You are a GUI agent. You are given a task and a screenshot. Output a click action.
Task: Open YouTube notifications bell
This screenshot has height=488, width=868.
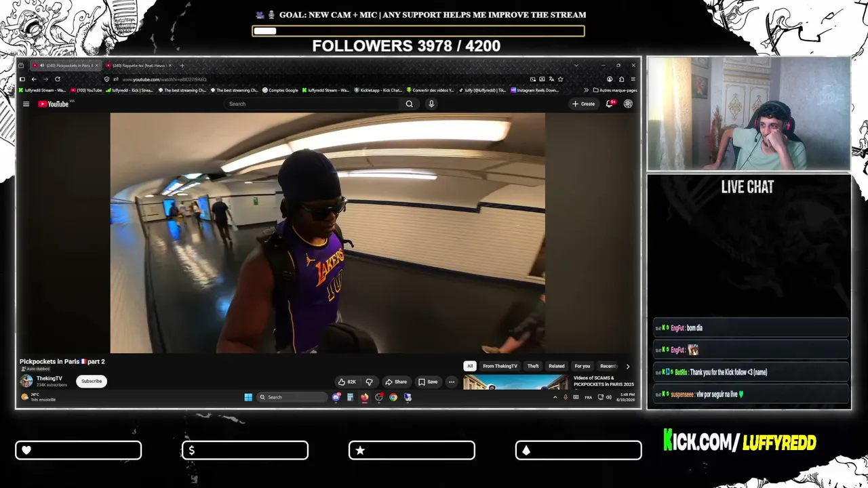610,104
